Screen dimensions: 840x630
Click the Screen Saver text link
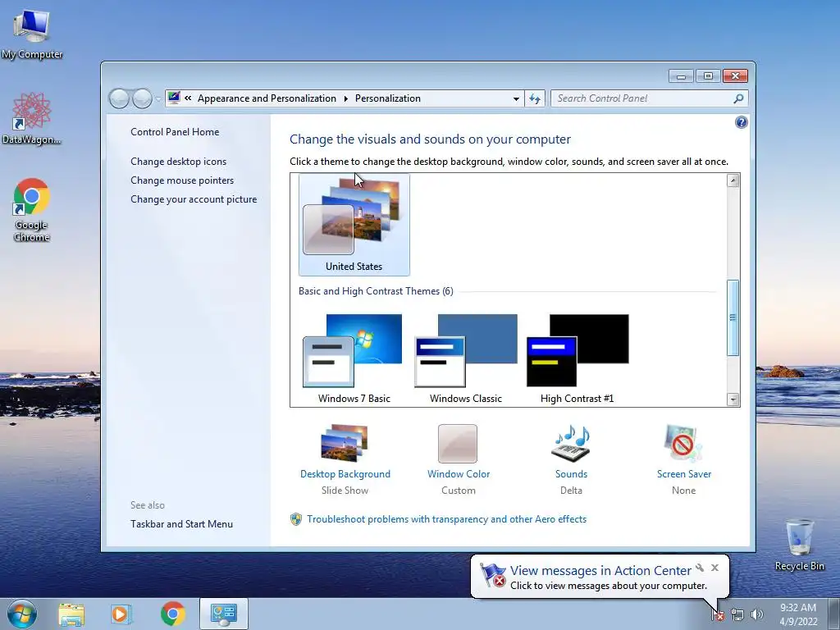click(x=683, y=474)
